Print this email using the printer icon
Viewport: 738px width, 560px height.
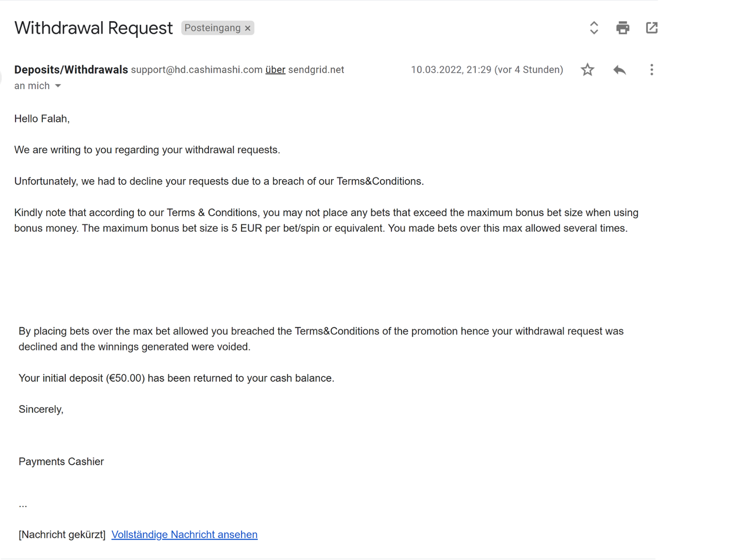point(622,28)
